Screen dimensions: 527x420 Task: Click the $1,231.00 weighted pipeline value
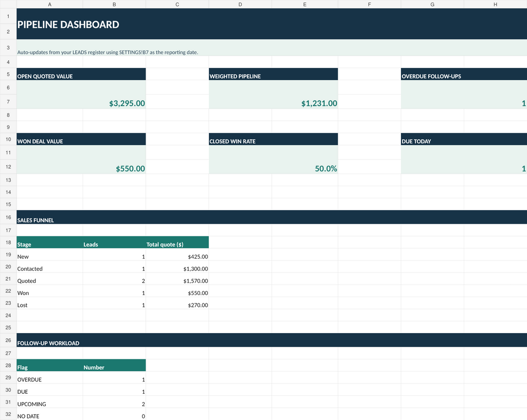coord(273,95)
